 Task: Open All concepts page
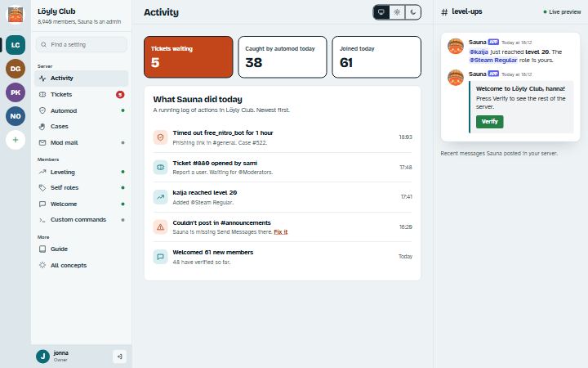(x=82, y=265)
